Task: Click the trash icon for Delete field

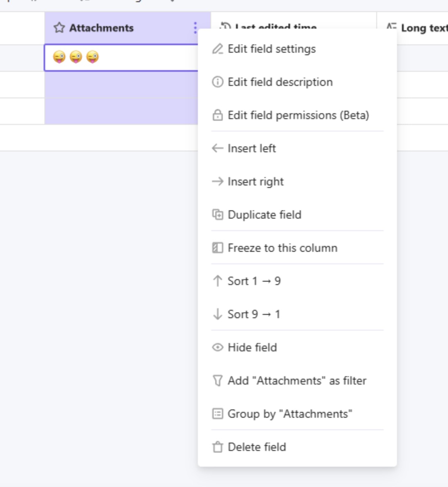Action: point(217,447)
